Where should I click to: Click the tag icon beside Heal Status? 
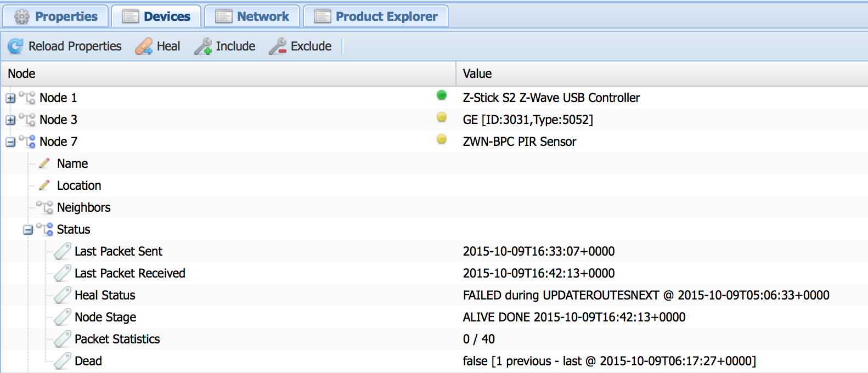coord(62,295)
